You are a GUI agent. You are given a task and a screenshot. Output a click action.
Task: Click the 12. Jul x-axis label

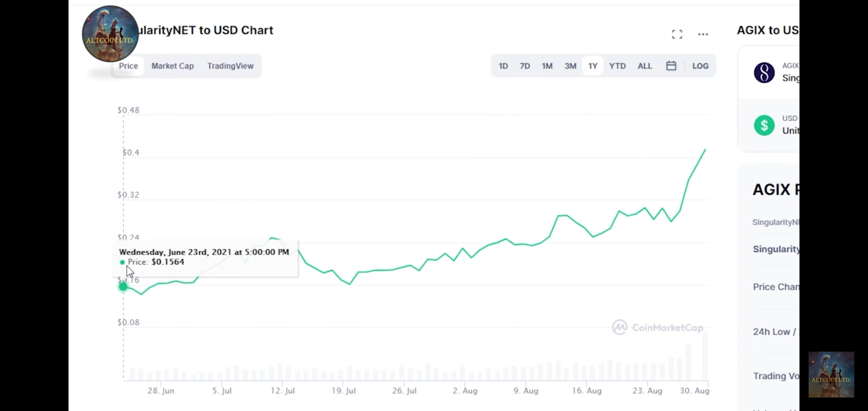[x=283, y=390]
